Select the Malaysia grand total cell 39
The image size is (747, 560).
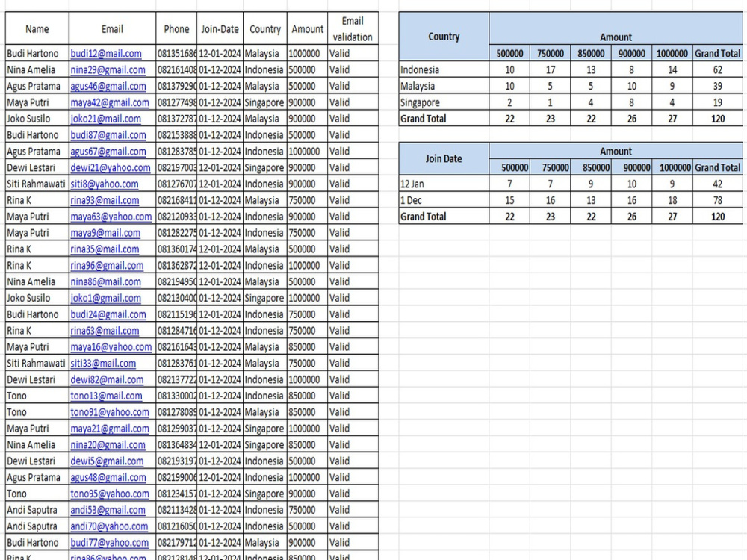click(717, 86)
